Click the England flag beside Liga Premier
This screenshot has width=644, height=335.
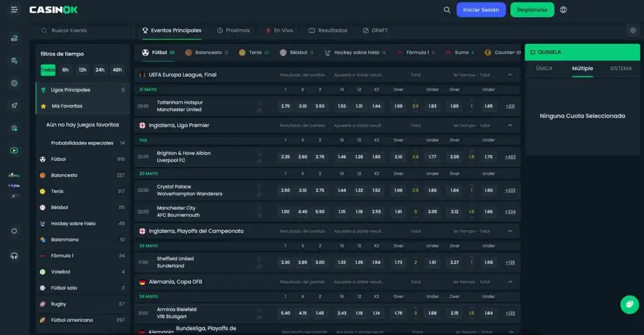pyautogui.click(x=142, y=125)
